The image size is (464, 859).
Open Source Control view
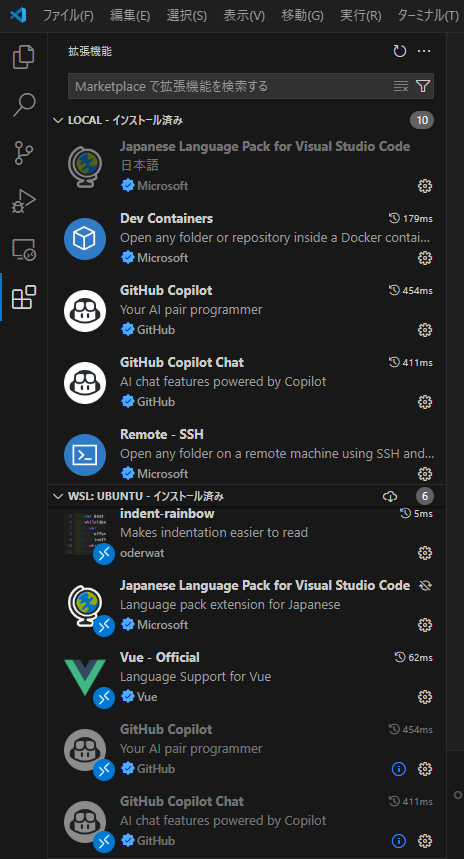pos(24,153)
